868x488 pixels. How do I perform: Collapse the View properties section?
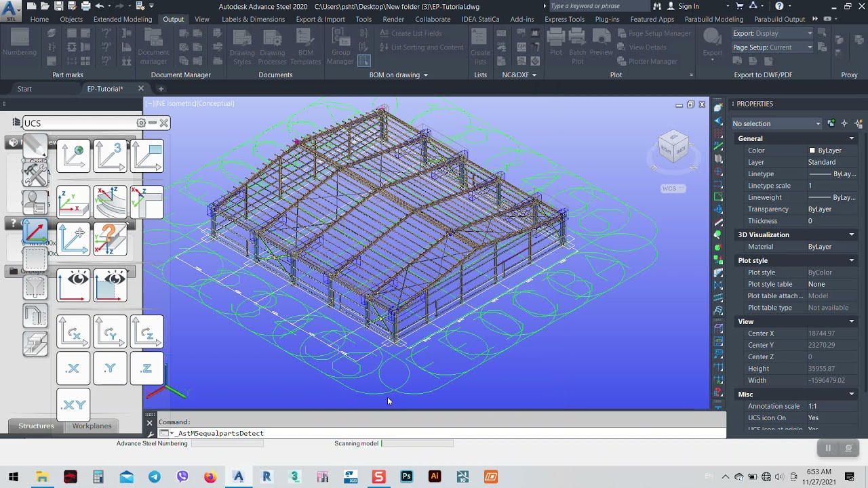coord(852,321)
